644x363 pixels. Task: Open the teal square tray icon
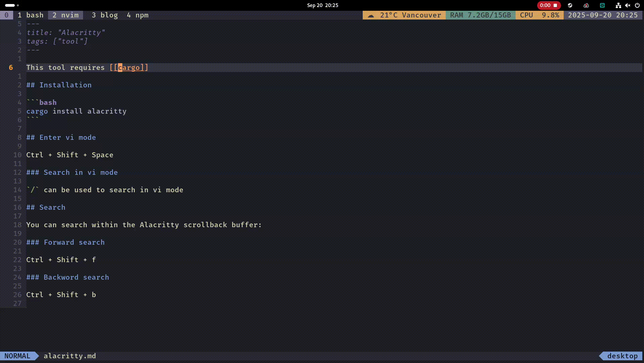[602, 5]
